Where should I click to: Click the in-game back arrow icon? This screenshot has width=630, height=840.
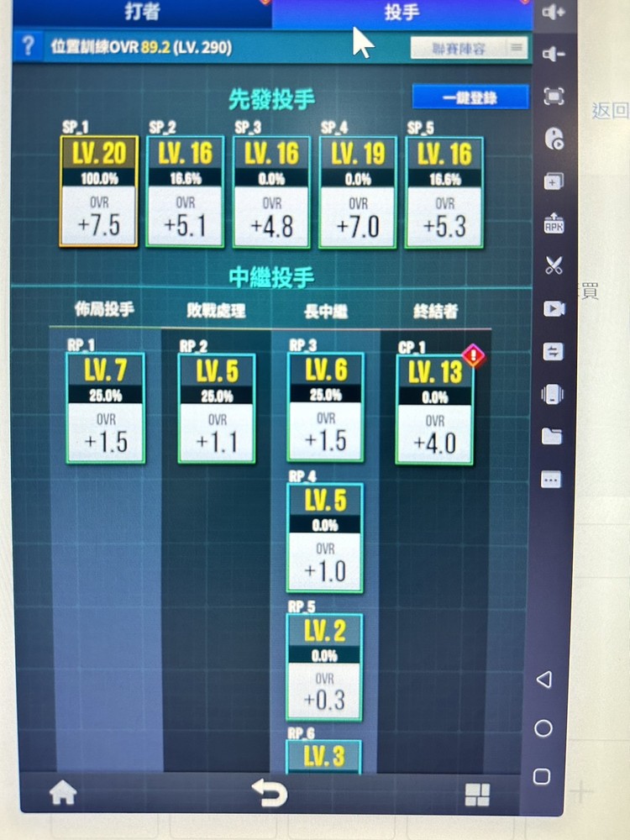pyautogui.click(x=270, y=792)
